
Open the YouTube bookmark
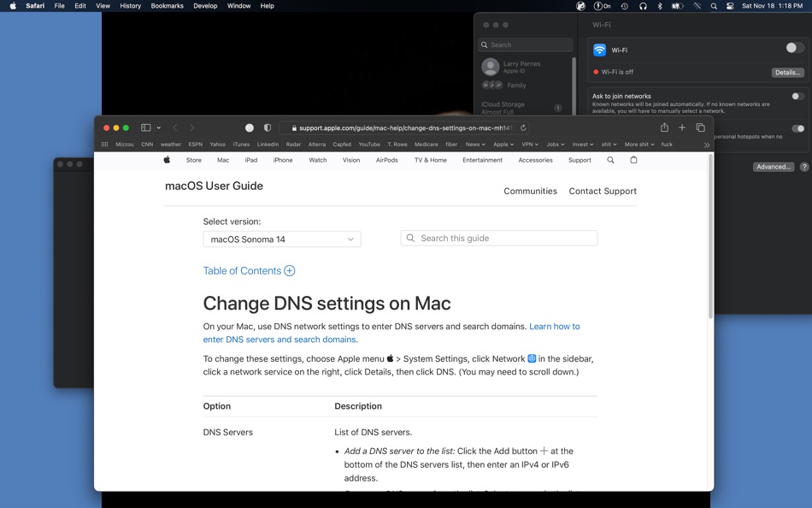point(369,145)
